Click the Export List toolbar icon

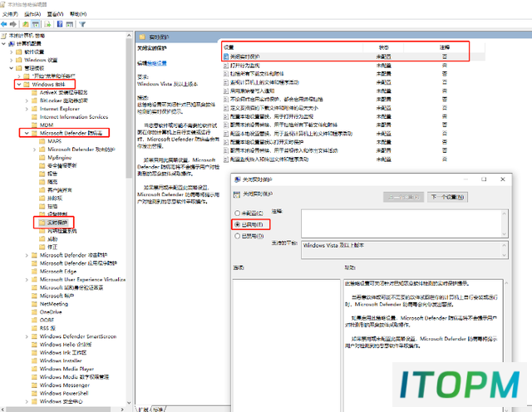pyautogui.click(x=48, y=24)
